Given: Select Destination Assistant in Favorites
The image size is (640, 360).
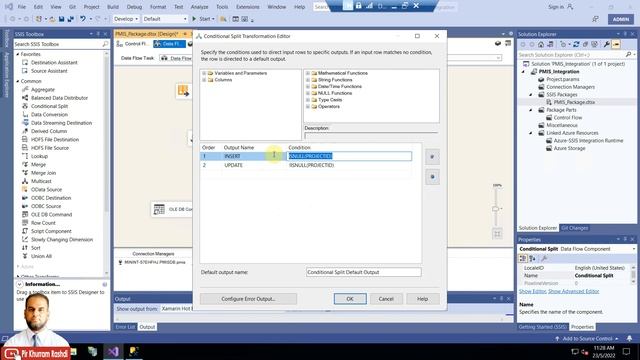Looking at the screenshot, I should 54,62.
